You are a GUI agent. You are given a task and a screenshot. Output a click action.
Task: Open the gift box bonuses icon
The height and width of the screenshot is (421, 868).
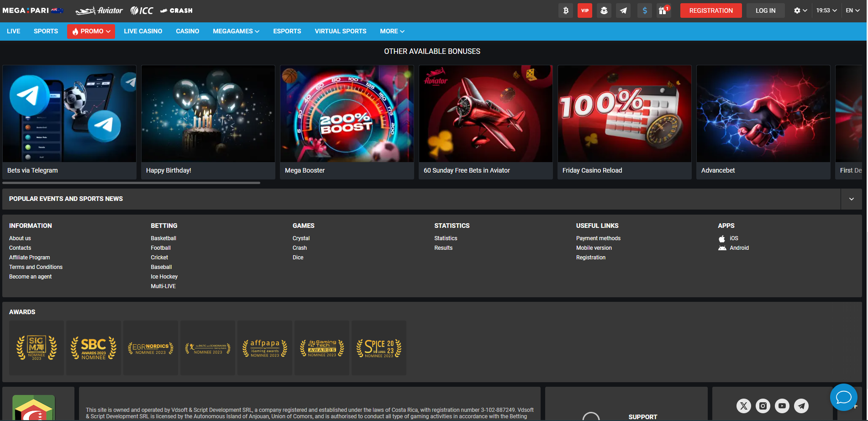tap(663, 11)
